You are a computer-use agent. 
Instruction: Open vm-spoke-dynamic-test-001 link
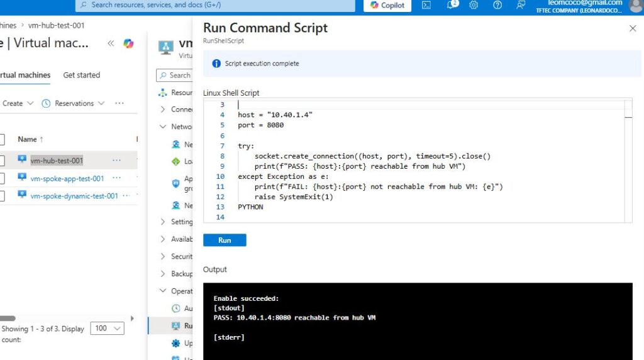[x=74, y=196]
